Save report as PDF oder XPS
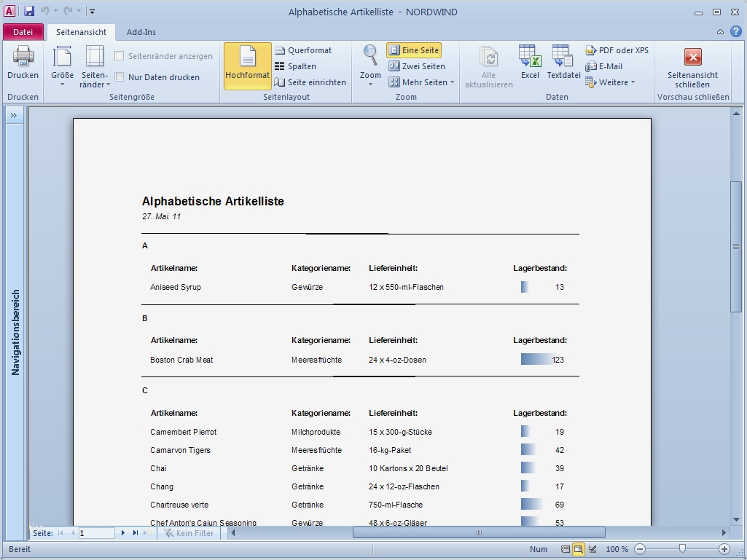Viewport: 747px width, 560px height. [616, 50]
